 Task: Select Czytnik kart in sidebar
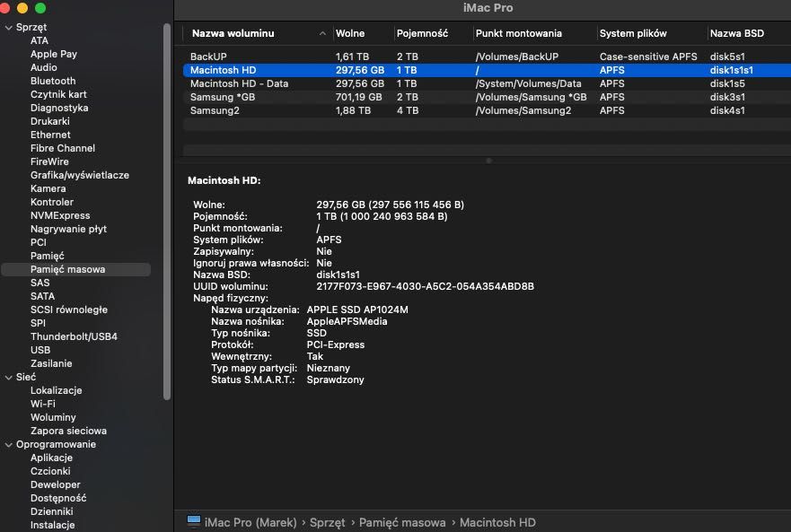point(58,94)
